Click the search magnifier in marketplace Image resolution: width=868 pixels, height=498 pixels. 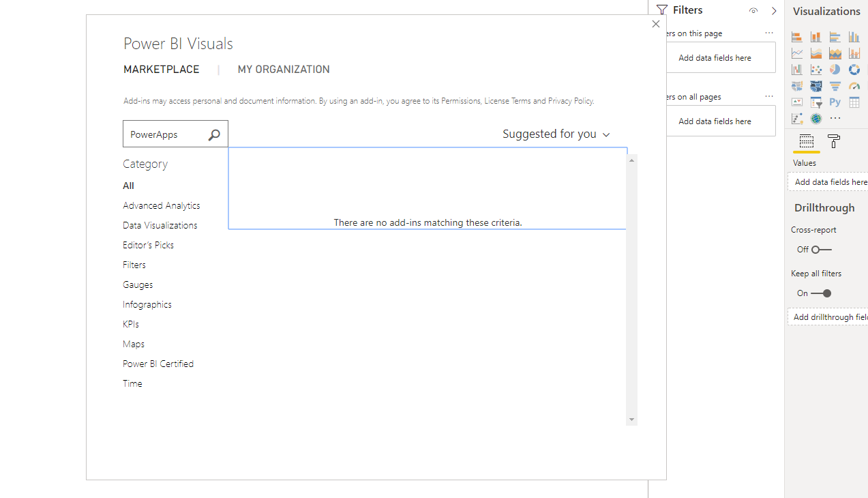(214, 135)
